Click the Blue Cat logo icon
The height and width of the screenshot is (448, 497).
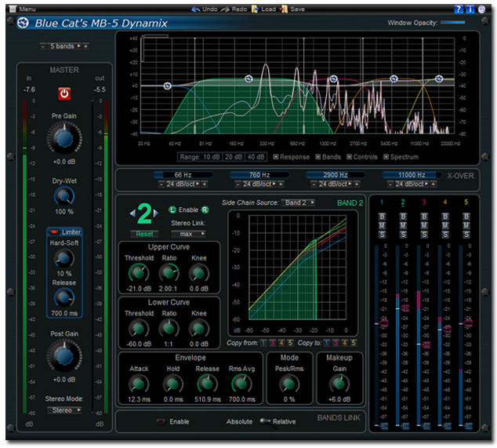pos(24,23)
